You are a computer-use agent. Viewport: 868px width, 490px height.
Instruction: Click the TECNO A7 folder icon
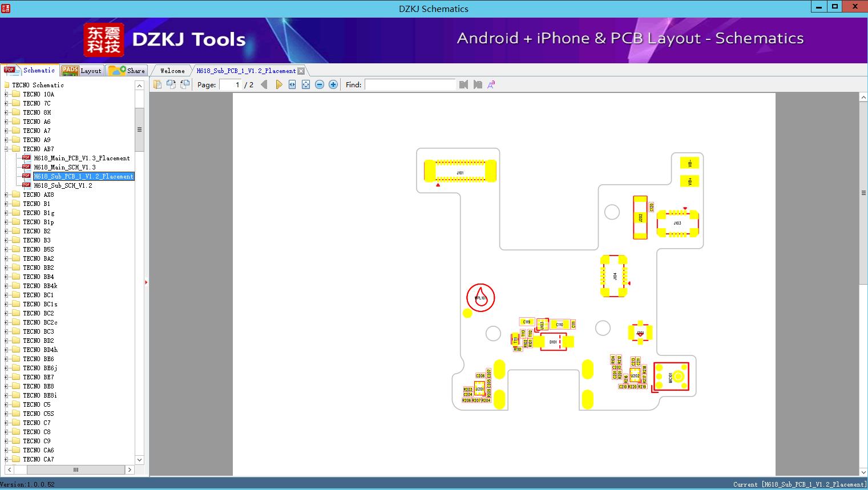click(x=16, y=131)
